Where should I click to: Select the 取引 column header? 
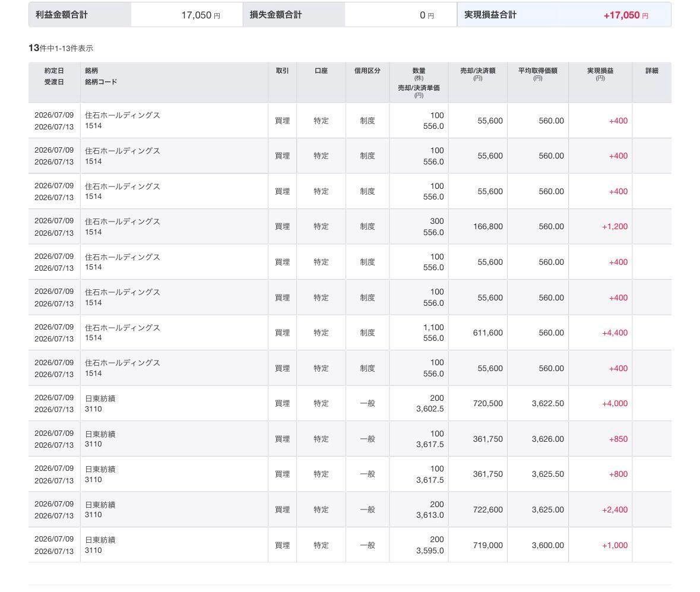[282, 71]
